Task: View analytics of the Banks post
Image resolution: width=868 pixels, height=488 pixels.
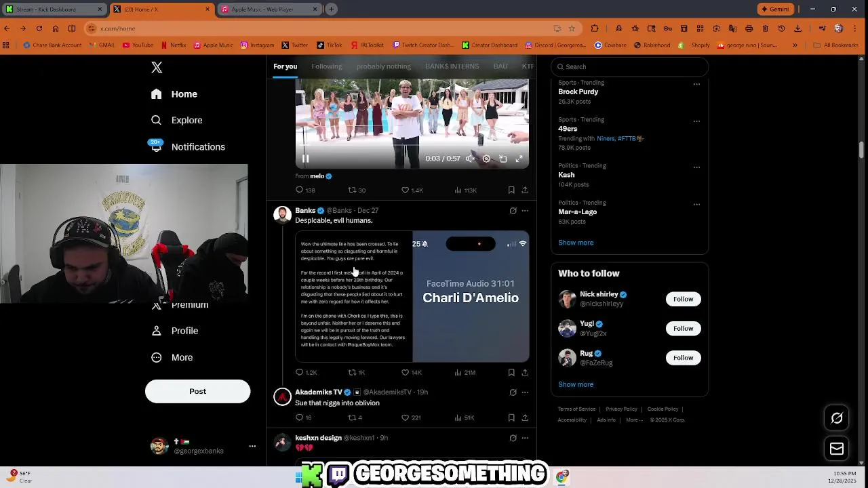Action: click(x=465, y=372)
